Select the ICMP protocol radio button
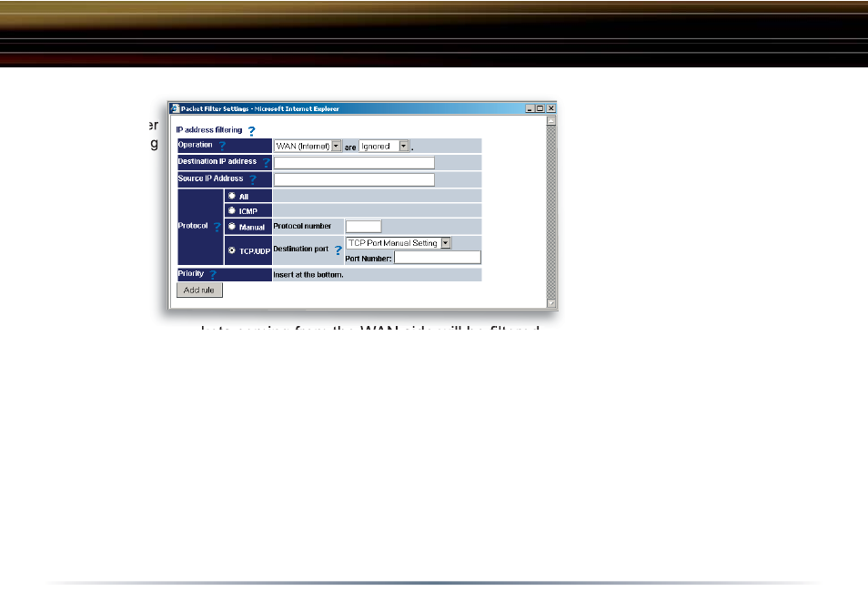The height and width of the screenshot is (601, 868). [x=232, y=210]
